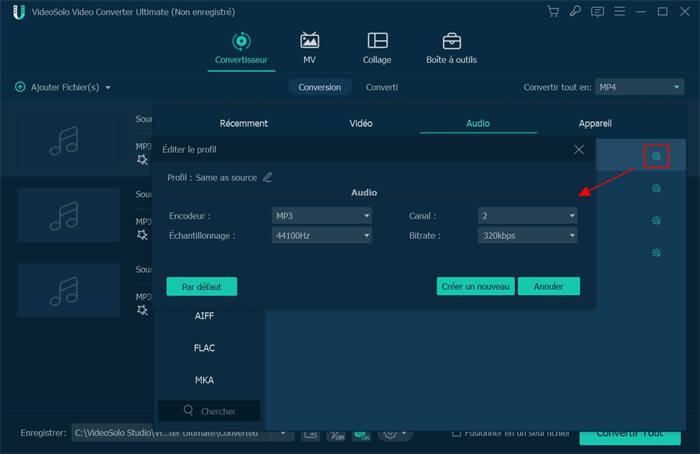Image resolution: width=700 pixels, height=454 pixels.
Task: Click the effects star icon of third file
Action: click(142, 310)
